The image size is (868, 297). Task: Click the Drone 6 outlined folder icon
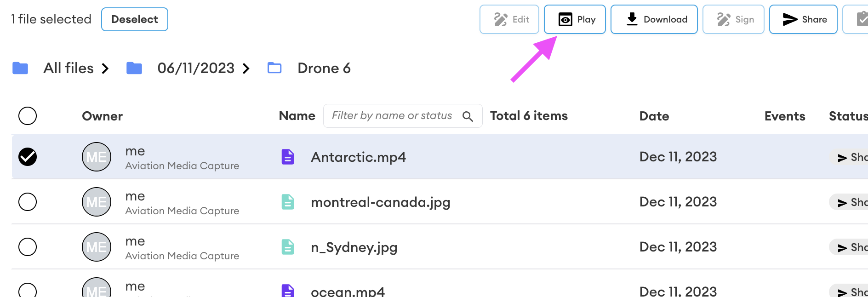point(274,68)
